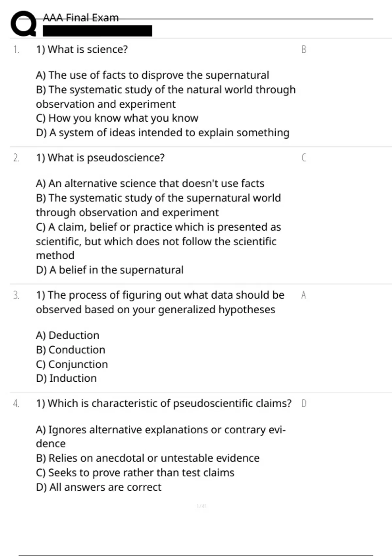Pick the "Conduction" option
This screenshot has width=392, height=556.
click(x=71, y=350)
